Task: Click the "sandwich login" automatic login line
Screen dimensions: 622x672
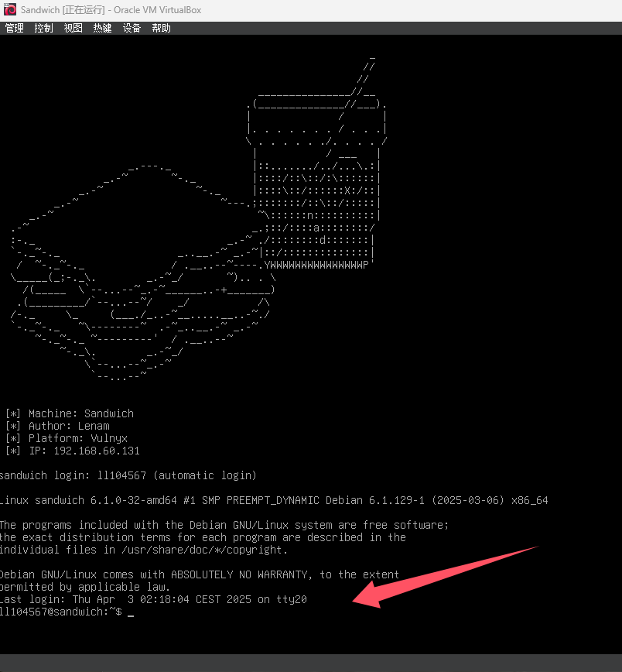Action: point(128,475)
